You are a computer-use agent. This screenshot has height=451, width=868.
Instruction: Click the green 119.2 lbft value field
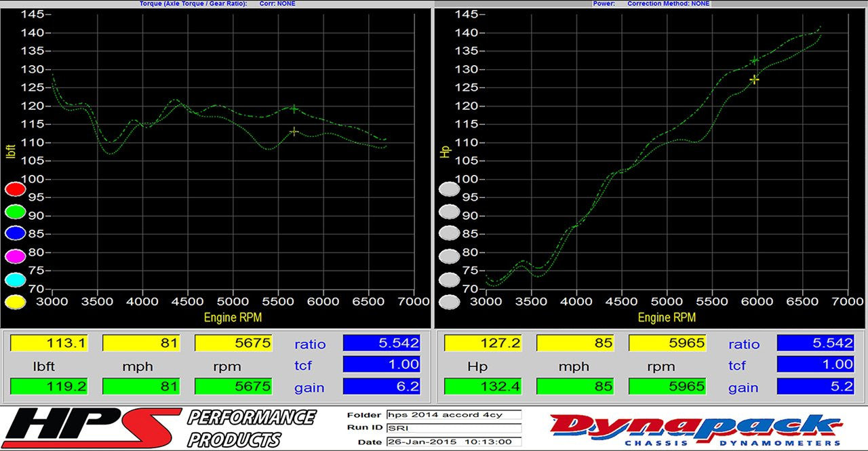click(x=49, y=387)
